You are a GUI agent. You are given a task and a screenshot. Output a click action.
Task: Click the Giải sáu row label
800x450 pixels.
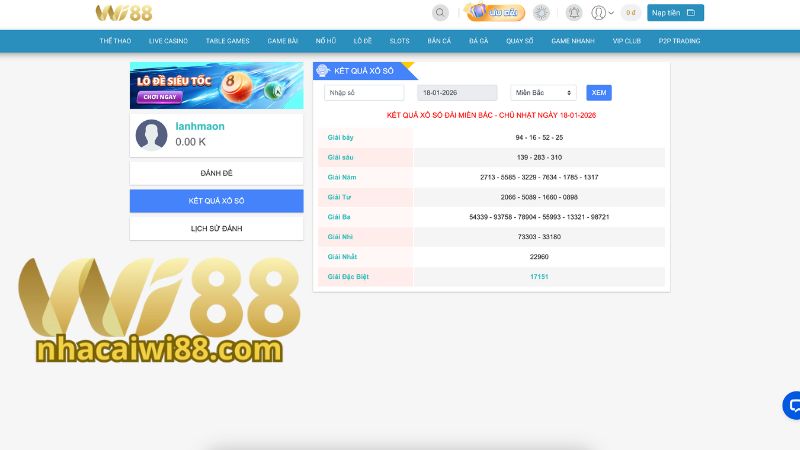(x=340, y=158)
